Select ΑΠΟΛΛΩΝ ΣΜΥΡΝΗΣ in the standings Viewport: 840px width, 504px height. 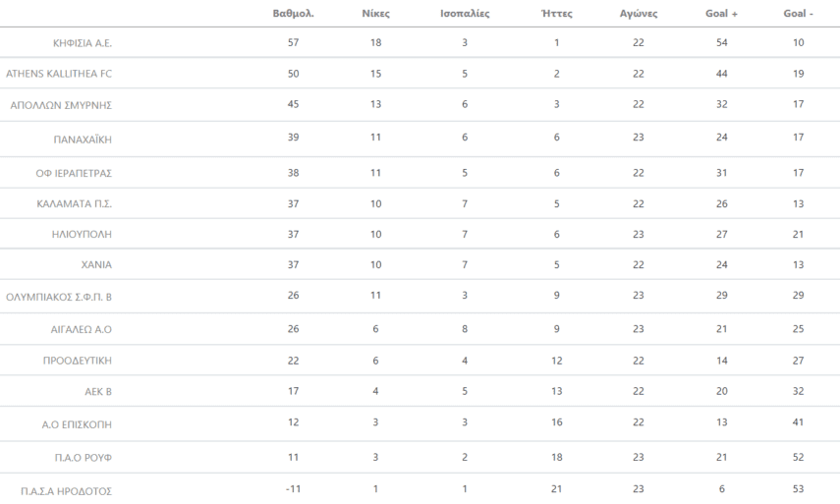[x=61, y=105]
